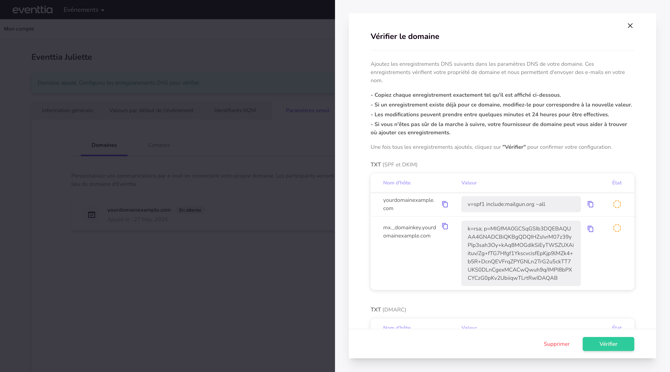This screenshot has height=372, width=670.
Task: Copy the DKIM k=rsa key value
Action: (590, 228)
